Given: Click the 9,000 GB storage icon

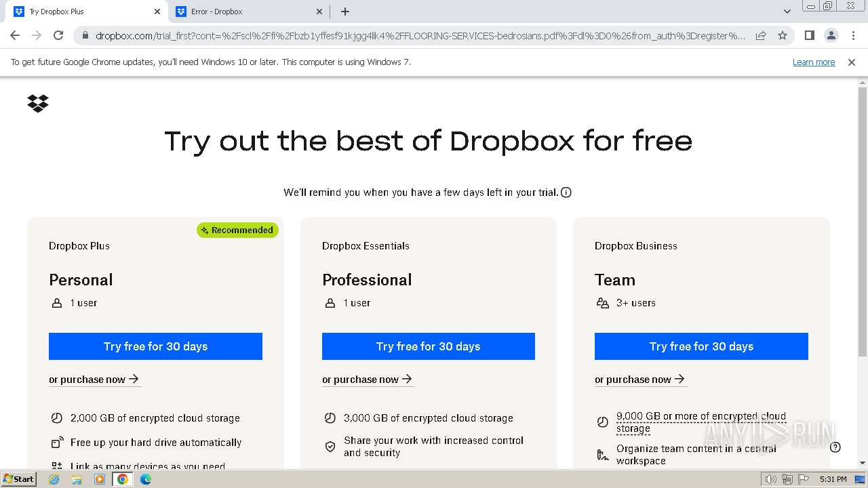Looking at the screenshot, I should tap(603, 422).
